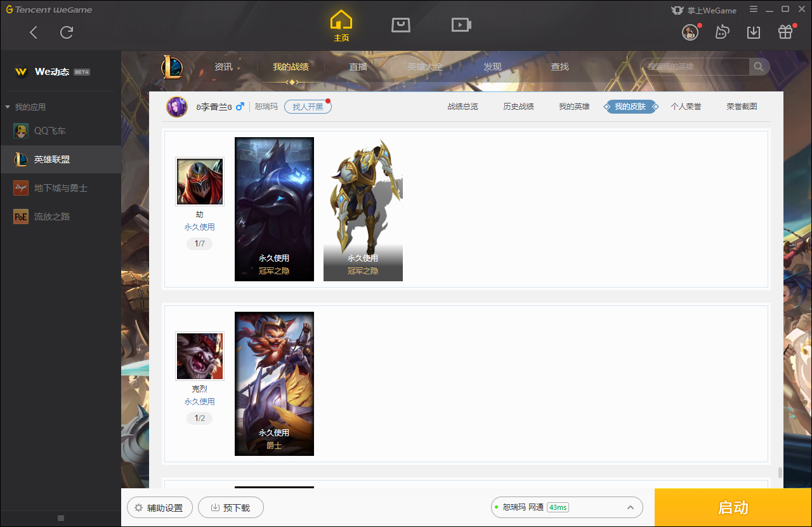
Task: Switch to 个人荣誉 sub-tab
Action: pyautogui.click(x=686, y=107)
